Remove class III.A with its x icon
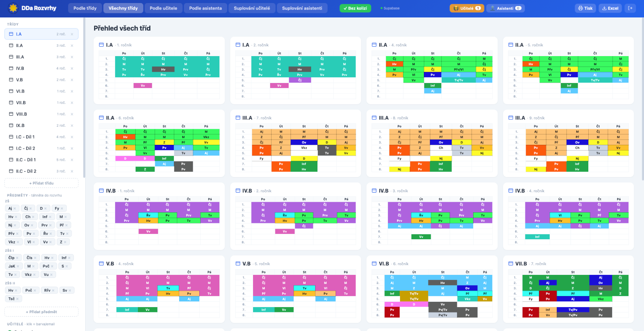This screenshot has width=644, height=331. click(x=72, y=57)
